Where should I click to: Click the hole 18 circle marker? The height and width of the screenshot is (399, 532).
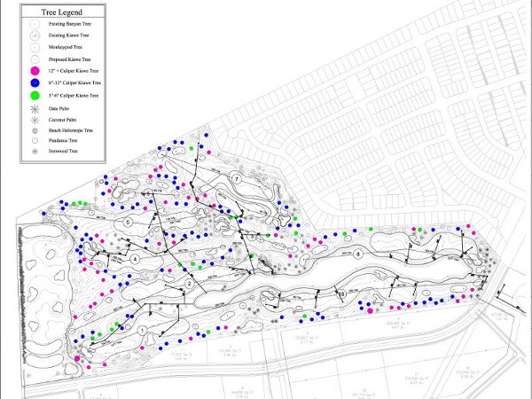[x=342, y=293]
